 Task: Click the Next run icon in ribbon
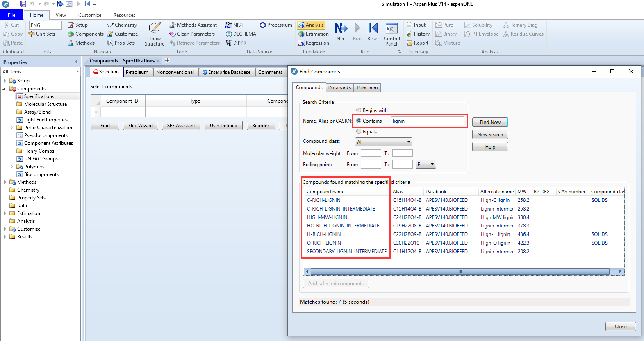341,32
